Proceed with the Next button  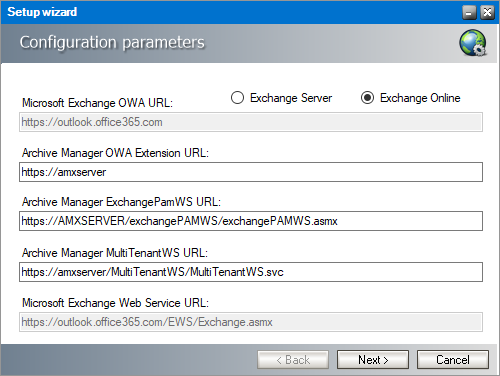tap(373, 360)
